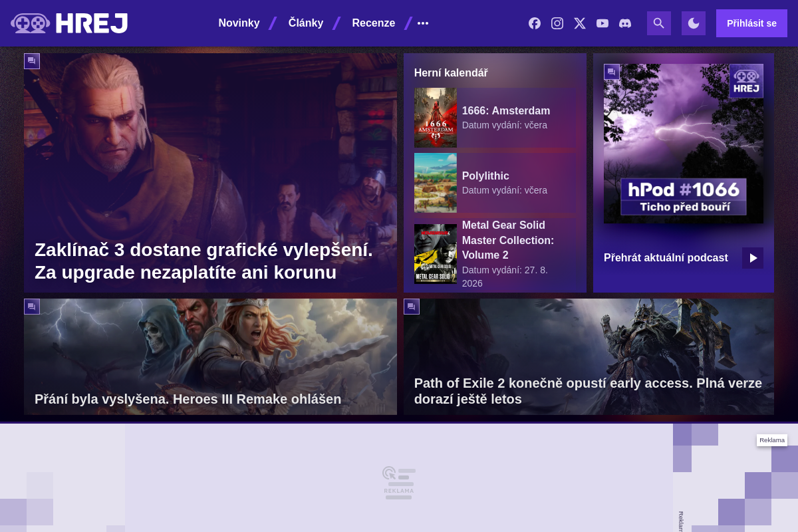This screenshot has height=532, width=798.
Task: Open the Heroes III Remake ohlášen headline
Action: pyautogui.click(x=188, y=399)
